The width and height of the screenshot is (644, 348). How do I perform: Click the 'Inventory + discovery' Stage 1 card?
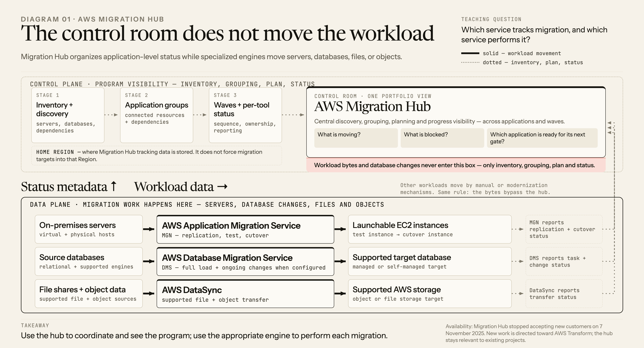pyautogui.click(x=68, y=115)
